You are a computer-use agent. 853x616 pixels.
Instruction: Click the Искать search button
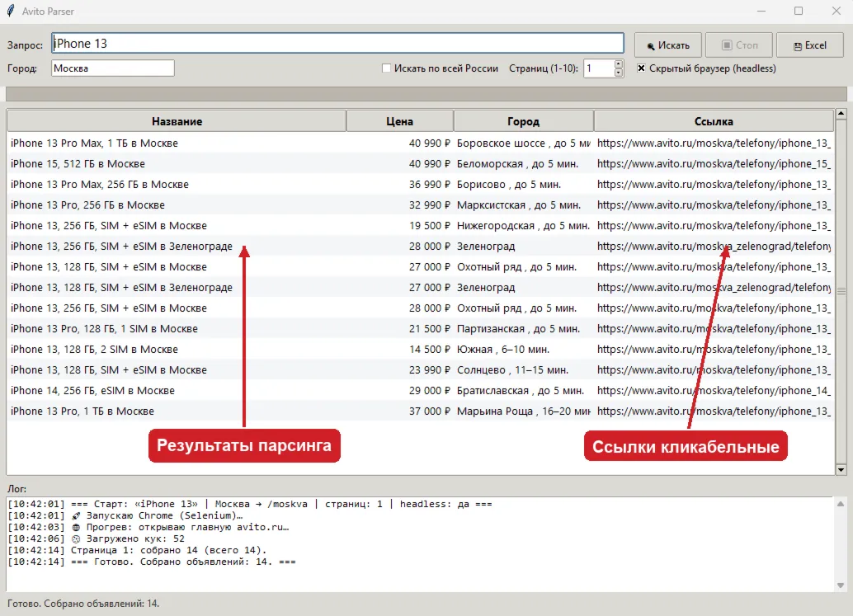(668, 45)
